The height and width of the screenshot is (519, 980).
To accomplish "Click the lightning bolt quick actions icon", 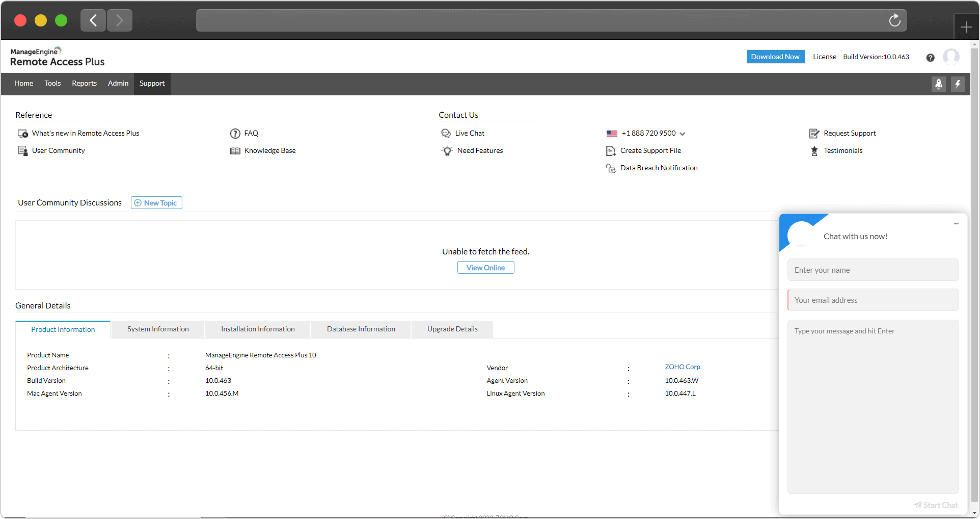I will click(958, 84).
